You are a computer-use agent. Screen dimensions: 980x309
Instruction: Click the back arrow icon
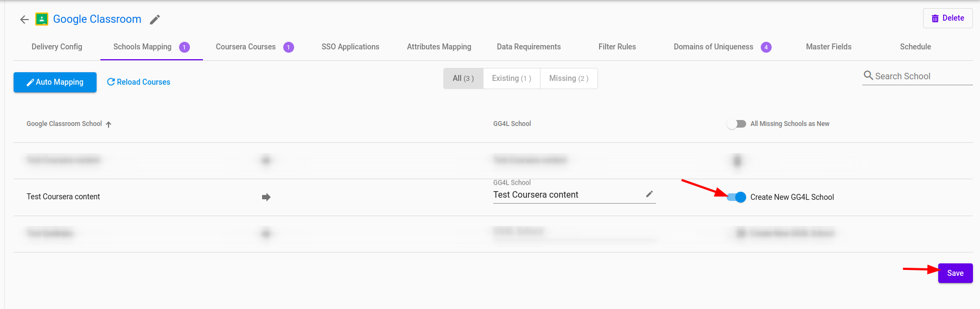(x=24, y=20)
